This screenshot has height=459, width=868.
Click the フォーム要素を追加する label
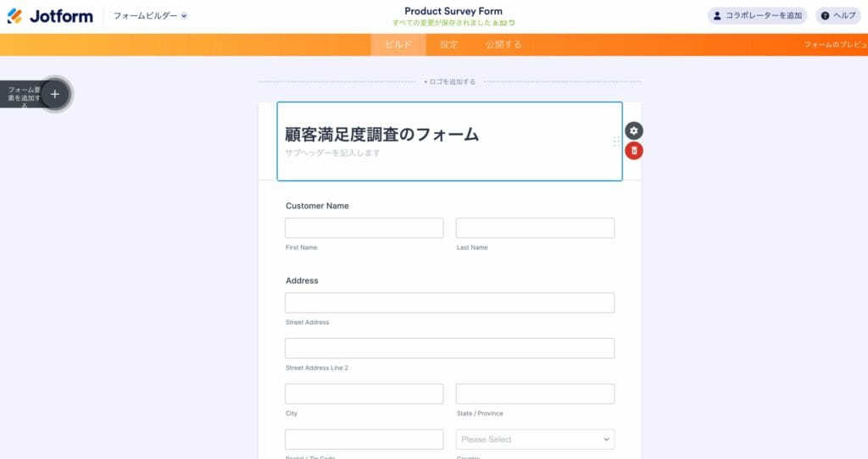(x=24, y=97)
